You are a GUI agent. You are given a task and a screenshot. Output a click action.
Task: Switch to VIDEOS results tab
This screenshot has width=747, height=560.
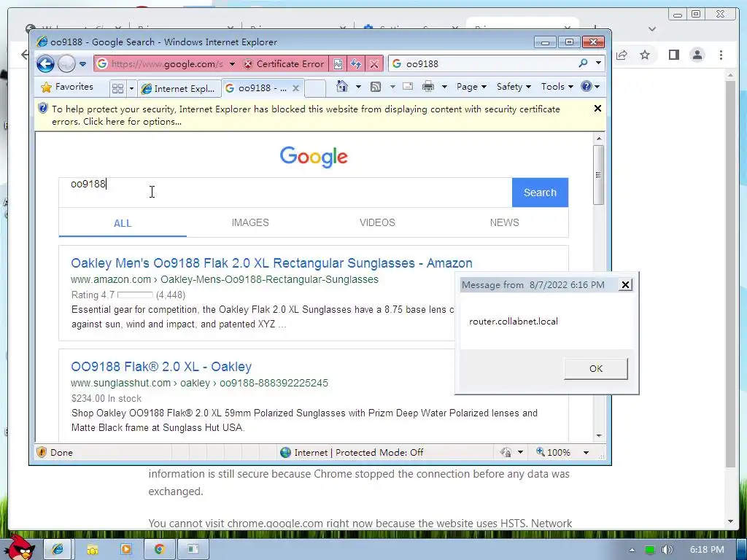coord(377,223)
